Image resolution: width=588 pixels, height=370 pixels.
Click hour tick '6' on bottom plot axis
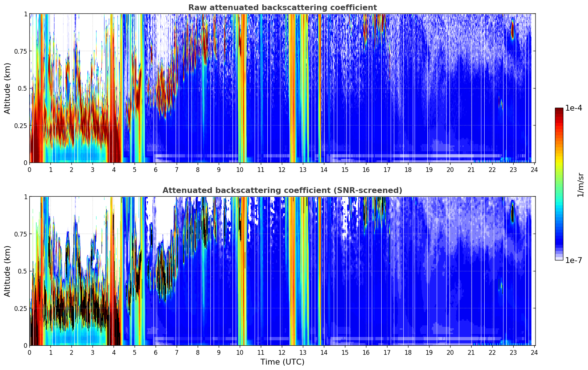point(156,352)
